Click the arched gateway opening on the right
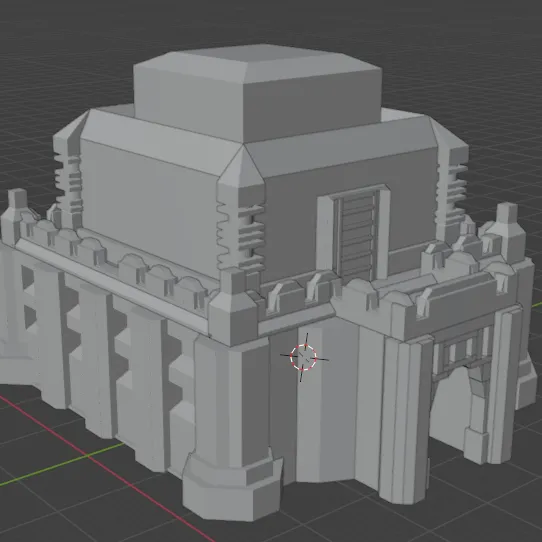The width and height of the screenshot is (542, 542). (x=451, y=408)
